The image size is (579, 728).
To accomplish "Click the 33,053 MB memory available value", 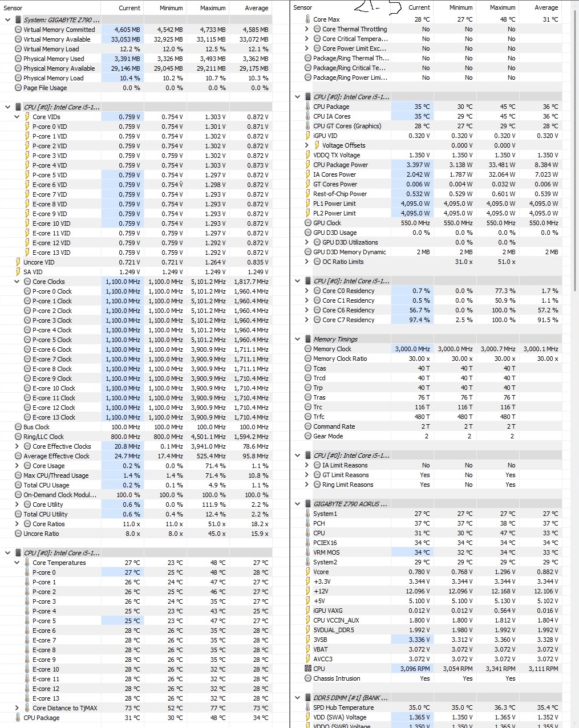I will (125, 39).
